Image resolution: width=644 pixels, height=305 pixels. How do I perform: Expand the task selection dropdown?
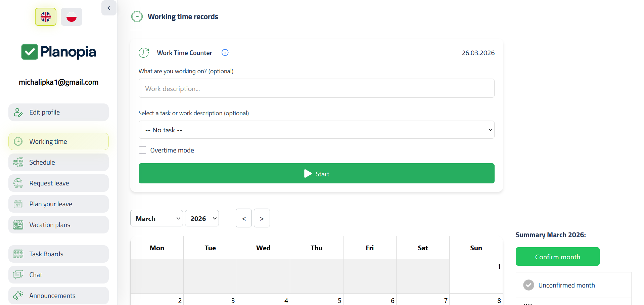pos(316,130)
